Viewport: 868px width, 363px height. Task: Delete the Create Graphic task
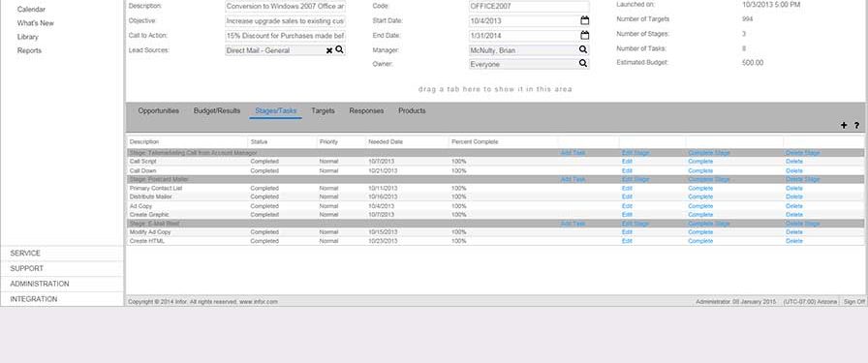pyautogui.click(x=793, y=214)
